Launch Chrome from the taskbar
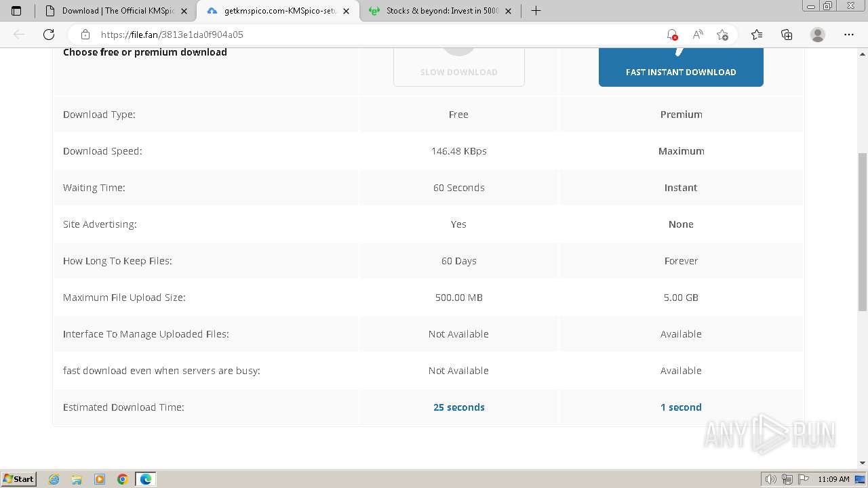 (123, 479)
